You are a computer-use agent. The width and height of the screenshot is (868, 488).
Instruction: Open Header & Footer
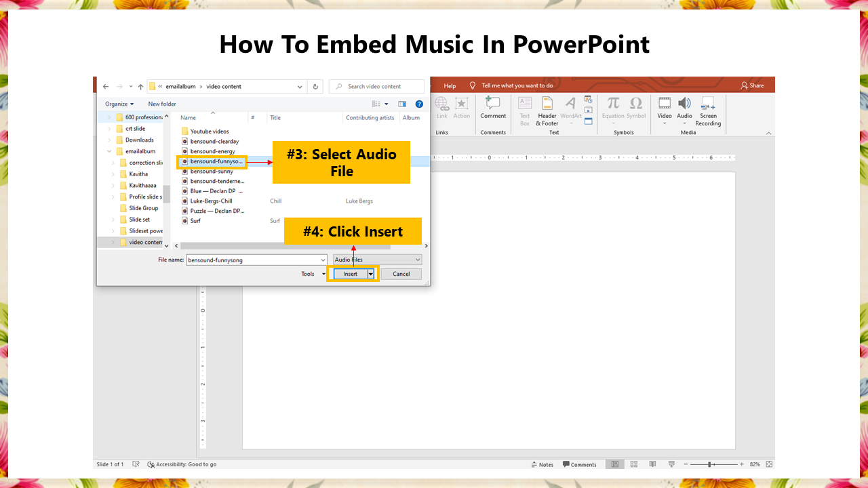click(x=547, y=111)
